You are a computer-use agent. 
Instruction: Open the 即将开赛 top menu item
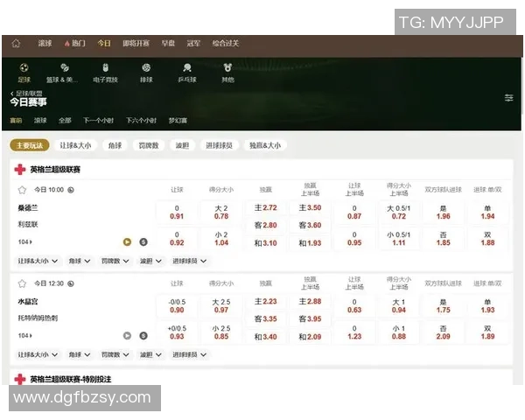click(136, 43)
